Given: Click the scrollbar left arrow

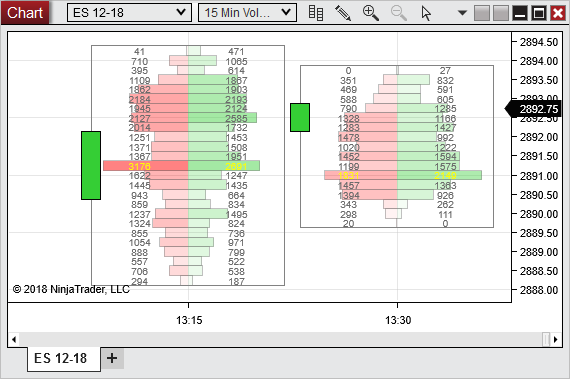Looking at the screenshot, I should (14, 339).
